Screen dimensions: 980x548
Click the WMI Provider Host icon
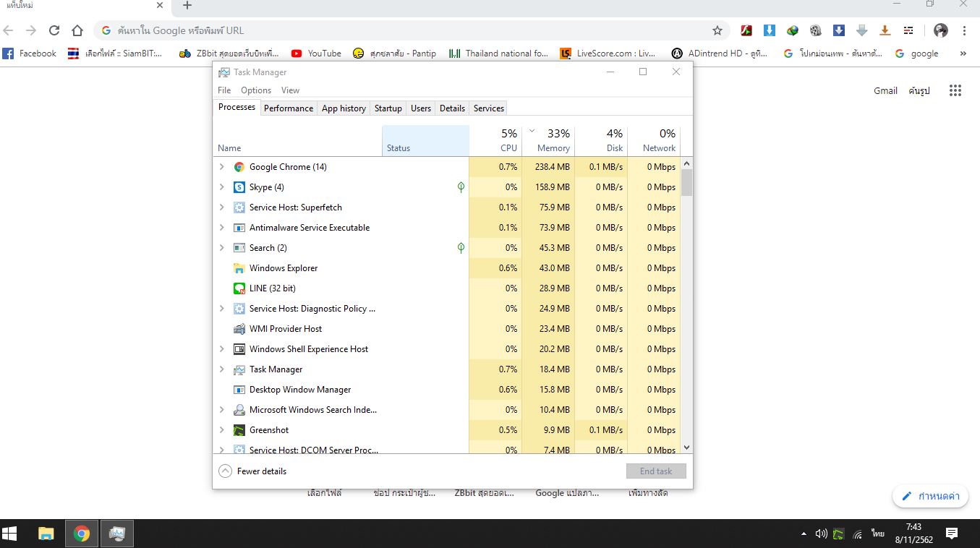[x=239, y=329]
